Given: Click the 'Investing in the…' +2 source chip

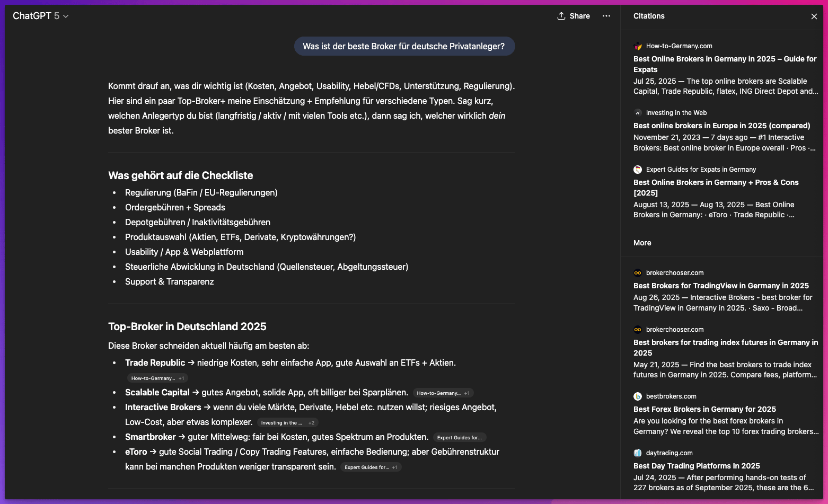Looking at the screenshot, I should click(287, 423).
